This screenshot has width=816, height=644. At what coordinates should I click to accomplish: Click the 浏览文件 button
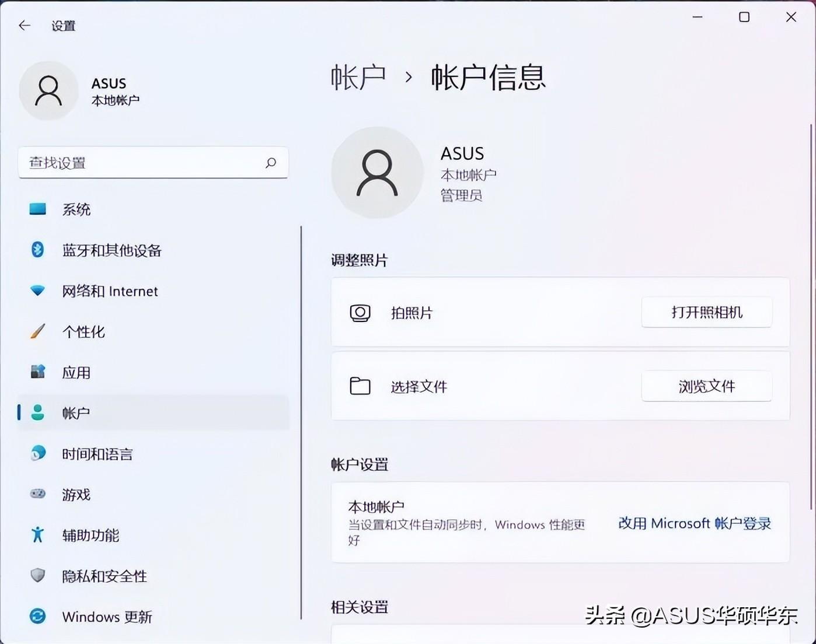(707, 386)
